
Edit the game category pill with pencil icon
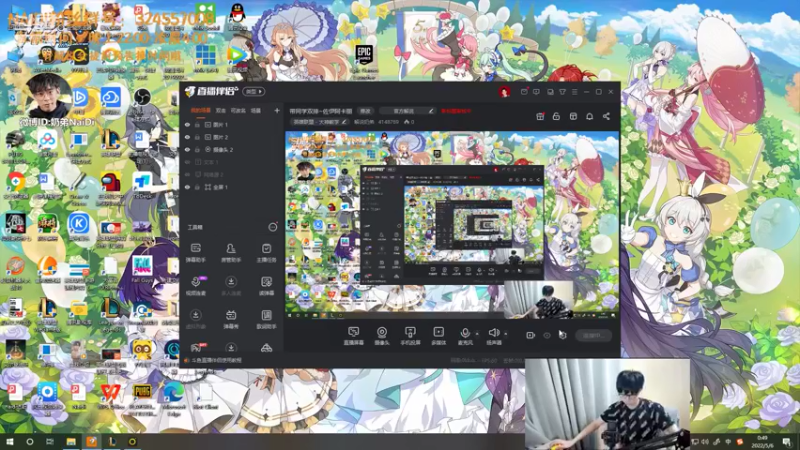click(x=320, y=122)
